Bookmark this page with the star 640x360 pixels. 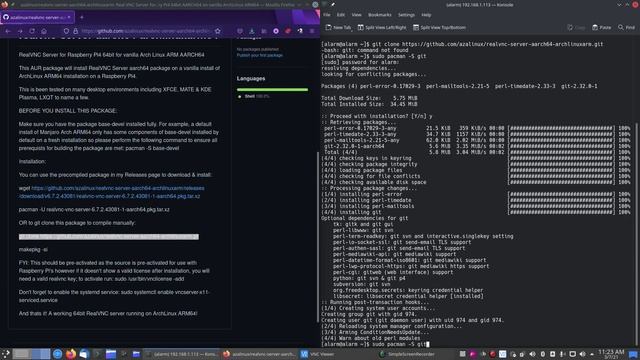point(218,31)
